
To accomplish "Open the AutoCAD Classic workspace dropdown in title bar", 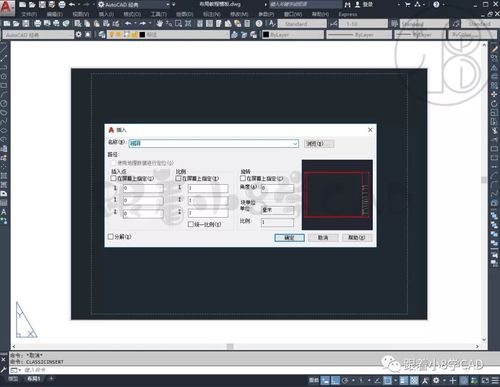I will click(168, 4).
